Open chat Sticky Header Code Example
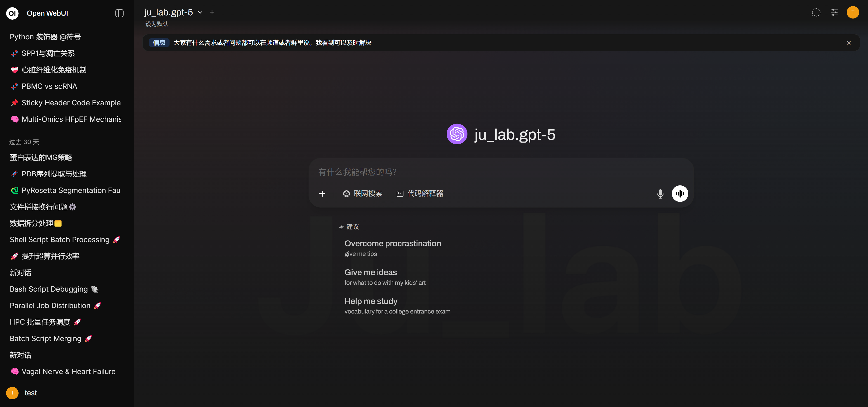Image resolution: width=868 pixels, height=407 pixels. coord(66,103)
